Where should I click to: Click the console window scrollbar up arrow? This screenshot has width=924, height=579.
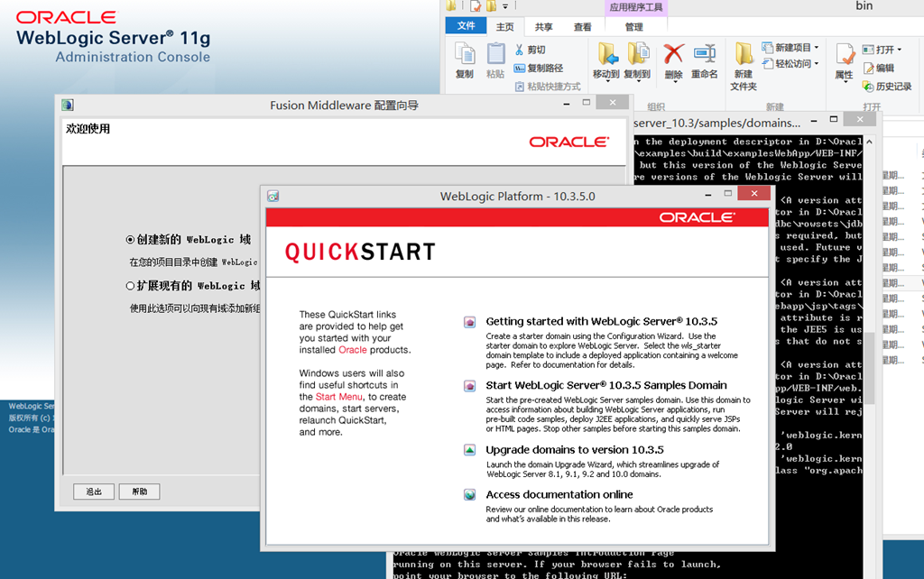point(869,142)
